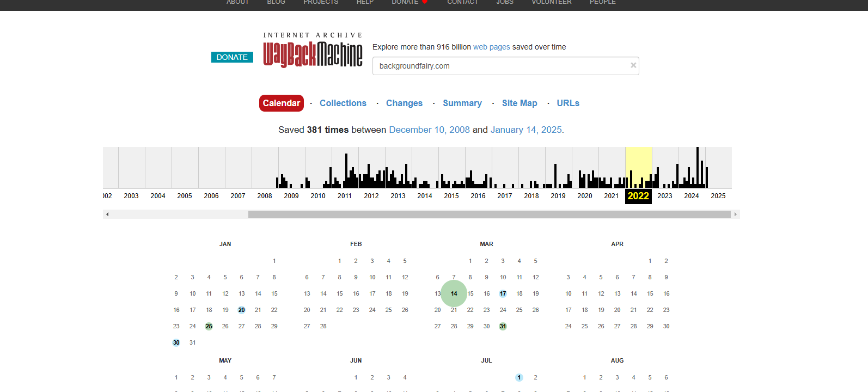
Task: Open the January 20 snapshot
Action: pos(241,310)
